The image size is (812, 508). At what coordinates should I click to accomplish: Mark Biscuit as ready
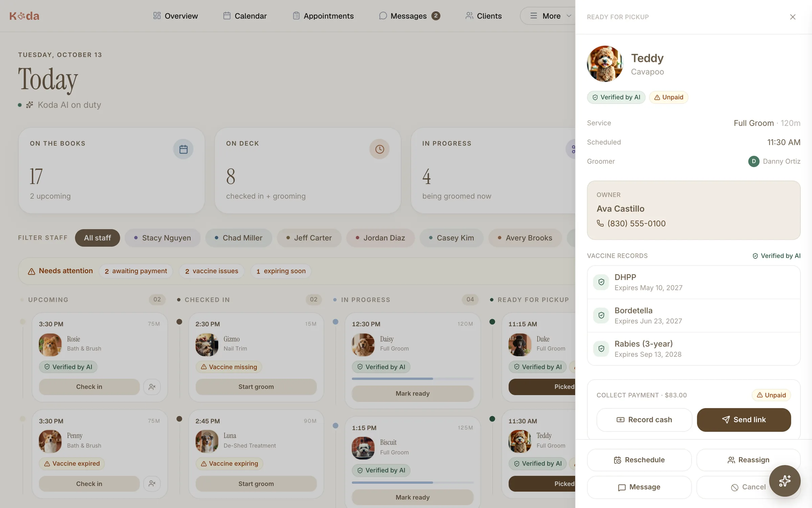412,497
